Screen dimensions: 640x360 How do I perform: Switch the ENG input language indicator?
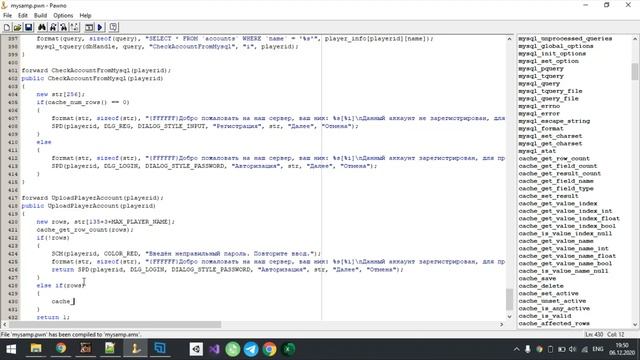(598, 349)
